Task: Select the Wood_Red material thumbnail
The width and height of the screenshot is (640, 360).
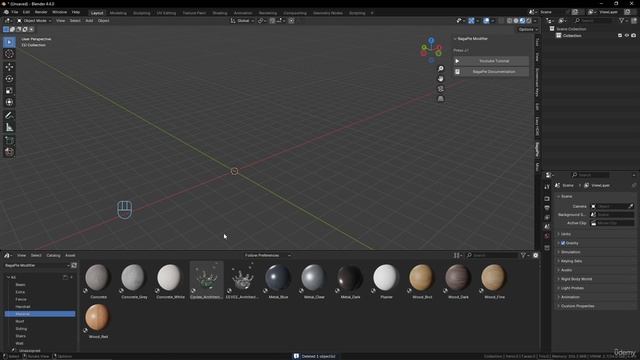Action: (98, 321)
